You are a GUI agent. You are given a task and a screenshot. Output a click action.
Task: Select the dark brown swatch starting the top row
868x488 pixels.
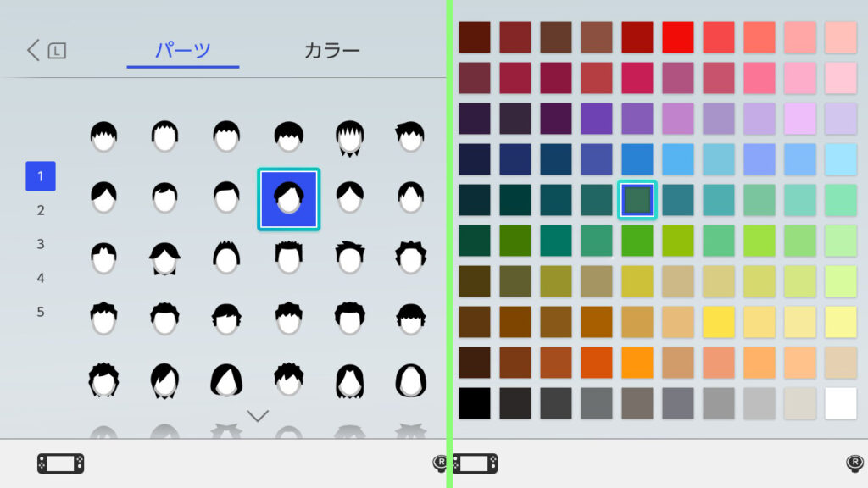click(x=475, y=37)
